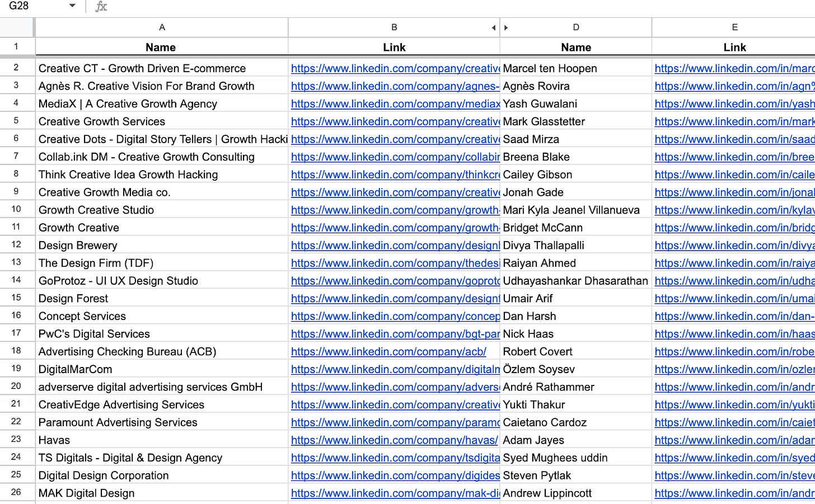Select cell Udhayashankar Dhasarathan
This screenshot has height=504, width=815.
point(576,280)
